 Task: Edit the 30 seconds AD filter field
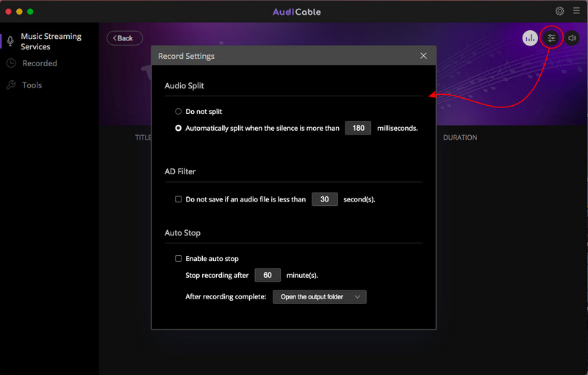[x=325, y=199]
